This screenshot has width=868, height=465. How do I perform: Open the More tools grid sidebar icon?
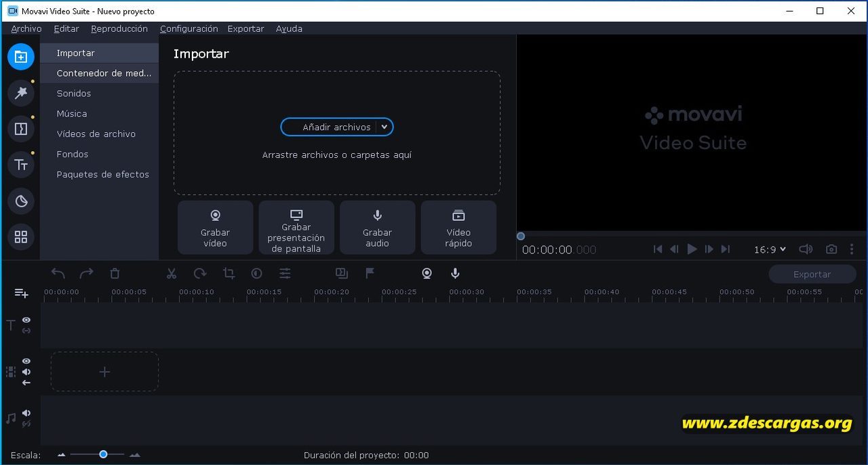point(21,237)
